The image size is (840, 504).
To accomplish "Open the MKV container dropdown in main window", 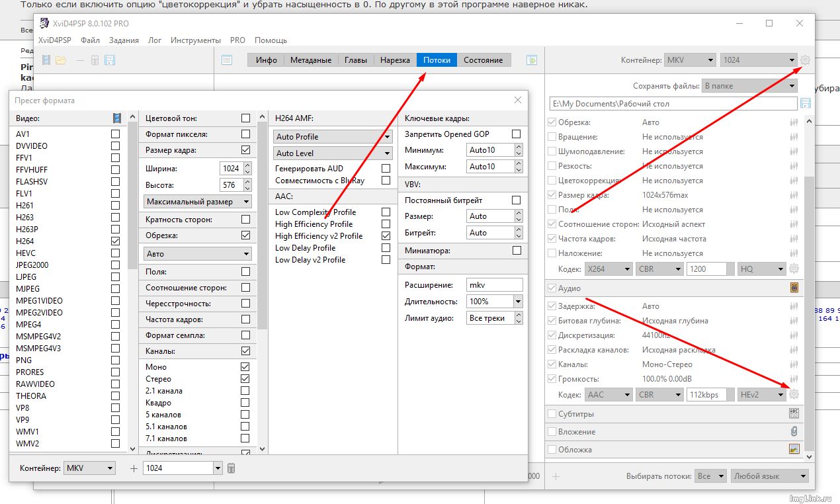I will (x=690, y=60).
